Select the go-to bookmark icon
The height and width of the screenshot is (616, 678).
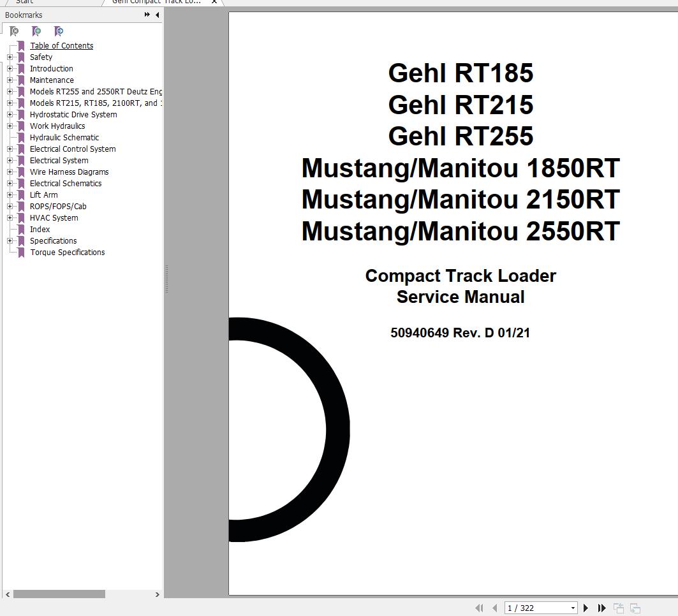pyautogui.click(x=59, y=31)
